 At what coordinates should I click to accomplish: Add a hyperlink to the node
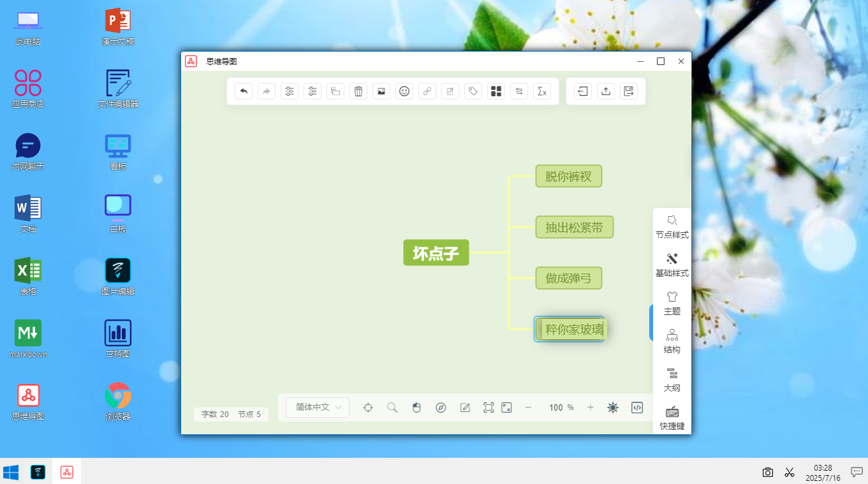427,91
